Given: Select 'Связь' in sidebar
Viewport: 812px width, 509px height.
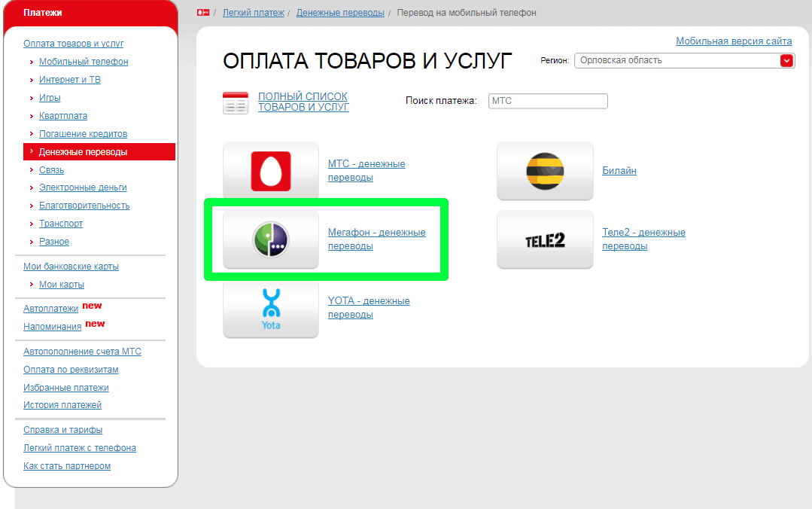Looking at the screenshot, I should (51, 170).
